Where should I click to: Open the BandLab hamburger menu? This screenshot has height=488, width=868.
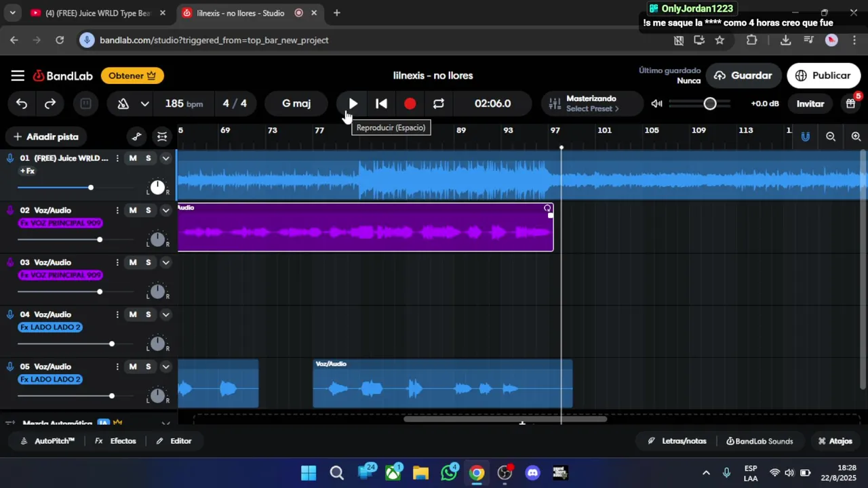[x=18, y=76]
